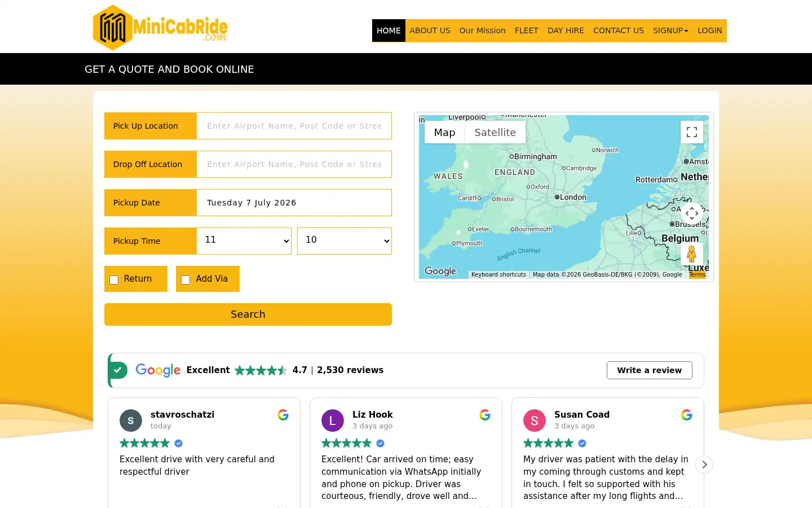The width and height of the screenshot is (812, 508).
Task: Click the Write a review button
Action: pyautogui.click(x=650, y=370)
